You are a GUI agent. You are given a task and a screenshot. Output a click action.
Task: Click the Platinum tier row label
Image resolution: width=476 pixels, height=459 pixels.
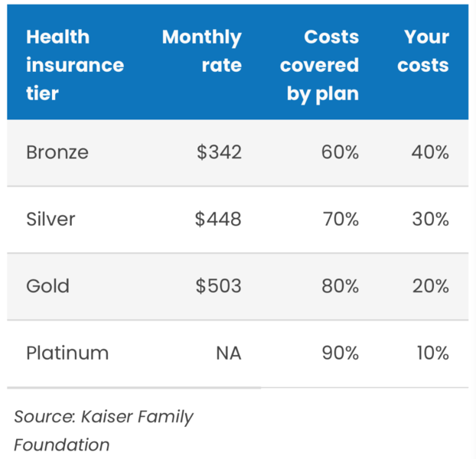coord(67,353)
